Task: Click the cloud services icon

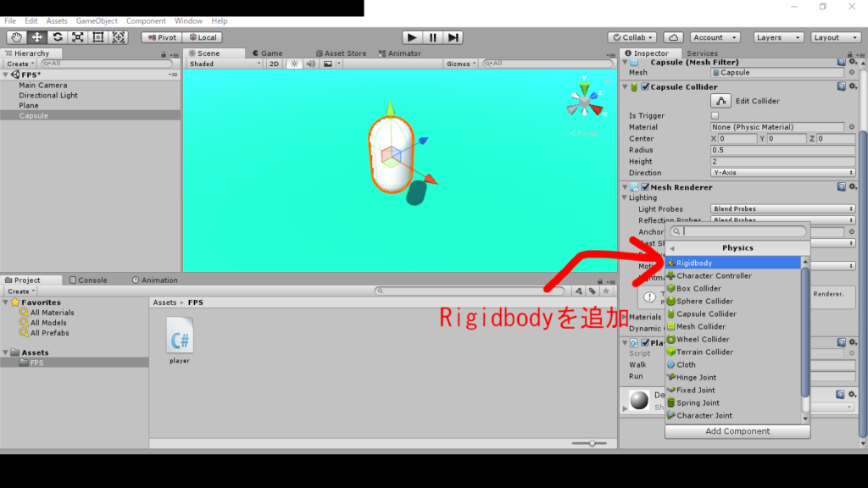Action: (673, 37)
